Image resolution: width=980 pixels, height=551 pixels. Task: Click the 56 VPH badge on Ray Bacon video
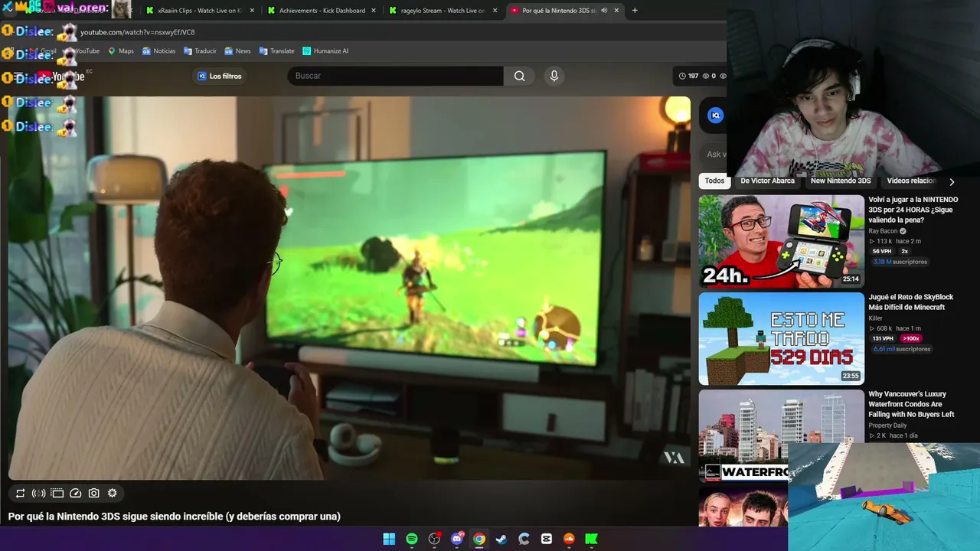(x=882, y=251)
